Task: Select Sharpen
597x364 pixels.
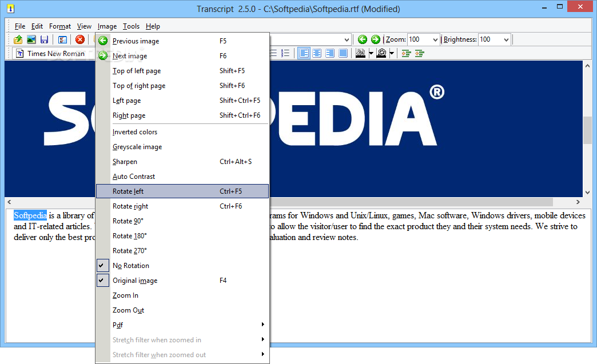Action: (x=182, y=162)
